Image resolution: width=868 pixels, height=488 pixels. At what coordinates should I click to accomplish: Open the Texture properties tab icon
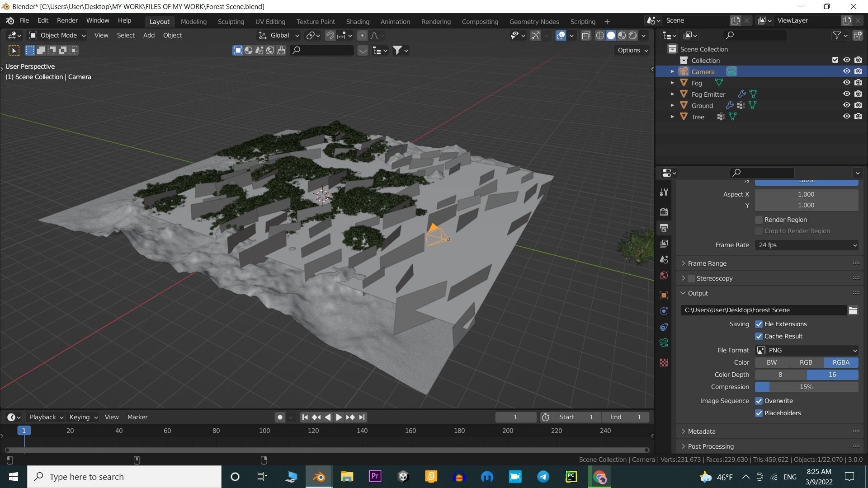tap(664, 362)
